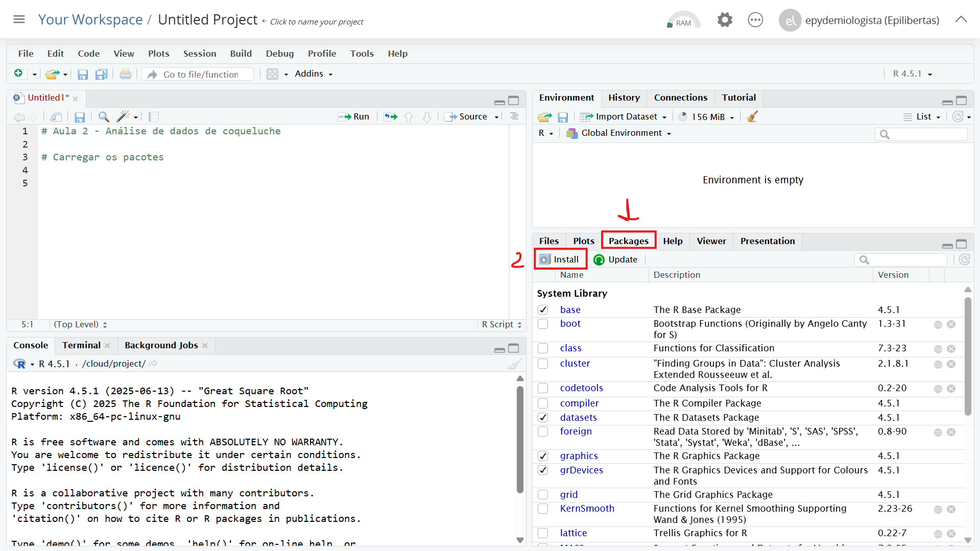Click the Install packages button
The width and height of the screenshot is (980, 551).
click(560, 259)
